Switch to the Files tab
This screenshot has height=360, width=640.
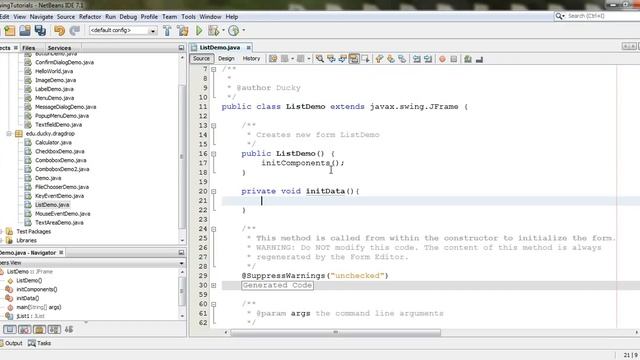pyautogui.click(x=29, y=48)
